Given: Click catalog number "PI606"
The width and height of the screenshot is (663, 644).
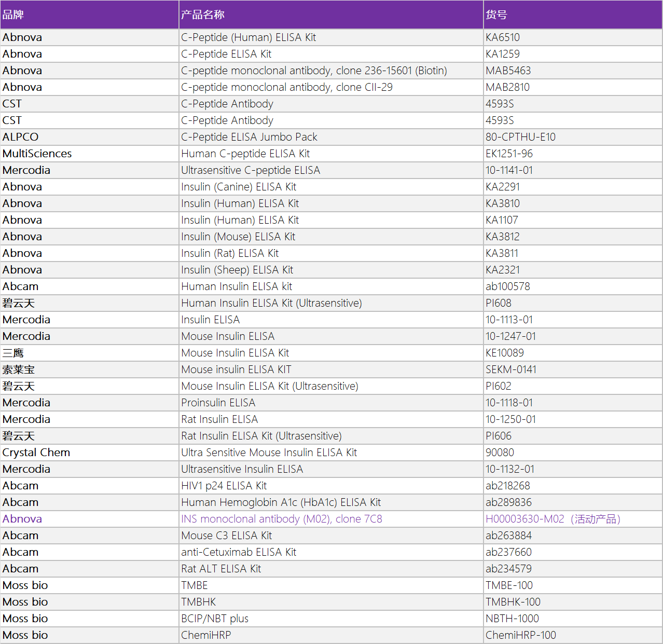Looking at the screenshot, I should point(499,436).
